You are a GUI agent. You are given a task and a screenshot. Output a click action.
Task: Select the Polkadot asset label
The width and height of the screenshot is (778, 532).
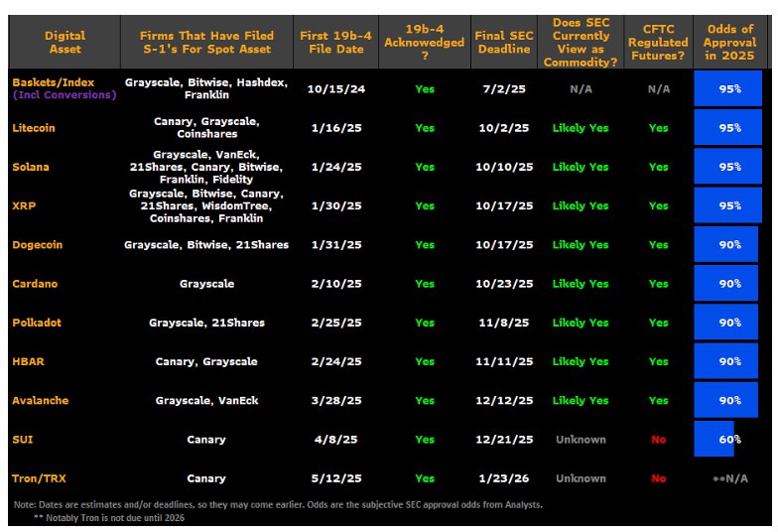(37, 323)
